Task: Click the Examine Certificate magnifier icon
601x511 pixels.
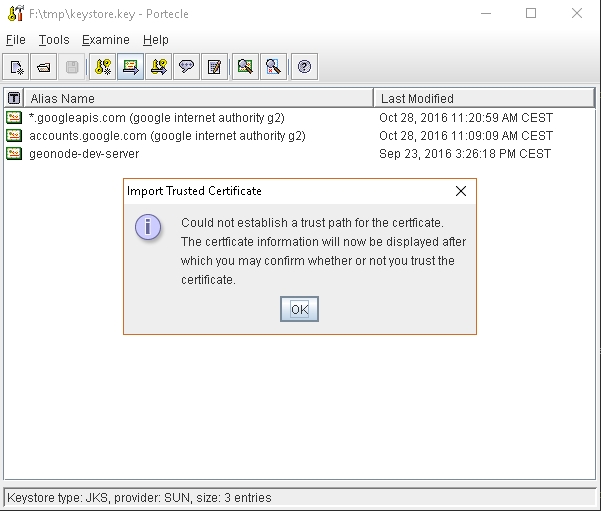Action: (x=245, y=67)
